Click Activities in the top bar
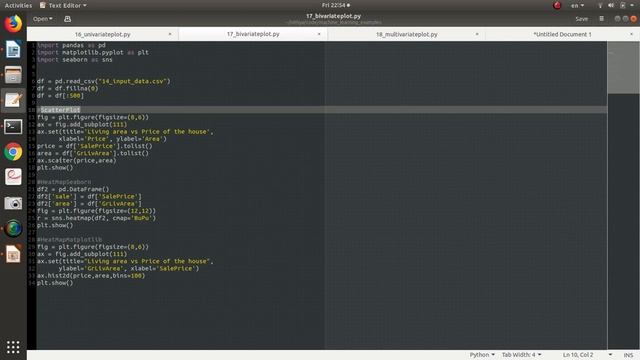 (x=18, y=5)
